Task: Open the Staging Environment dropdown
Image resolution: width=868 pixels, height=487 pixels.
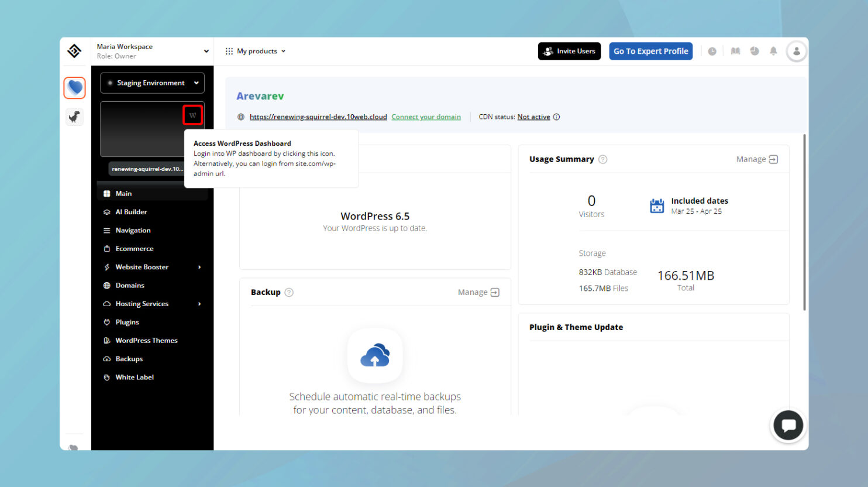Action: pos(151,83)
